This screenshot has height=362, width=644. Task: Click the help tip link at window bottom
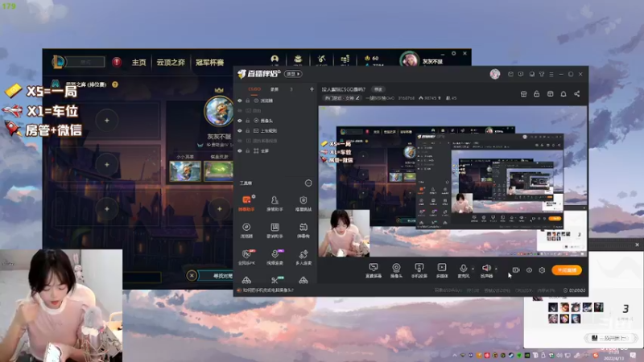266,290
